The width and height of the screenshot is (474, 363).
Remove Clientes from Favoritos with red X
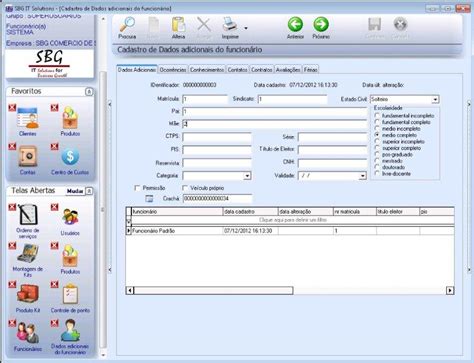click(x=12, y=107)
